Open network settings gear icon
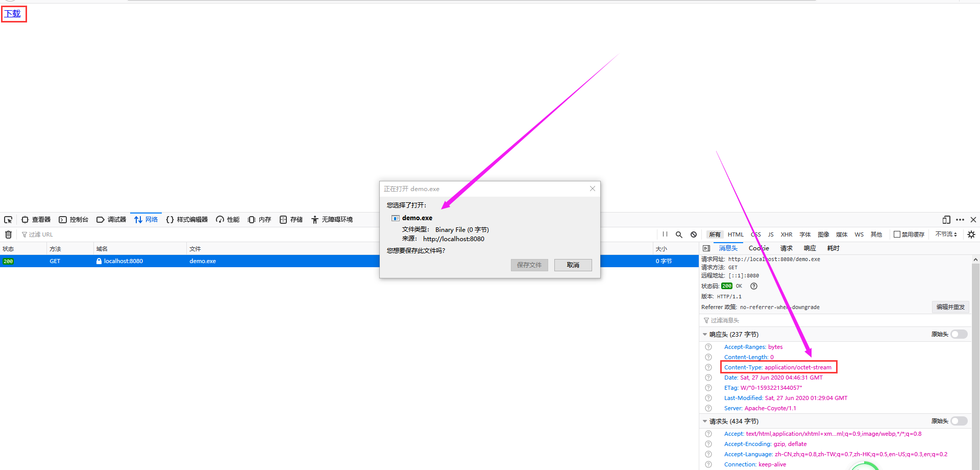980x470 pixels. tap(971, 234)
